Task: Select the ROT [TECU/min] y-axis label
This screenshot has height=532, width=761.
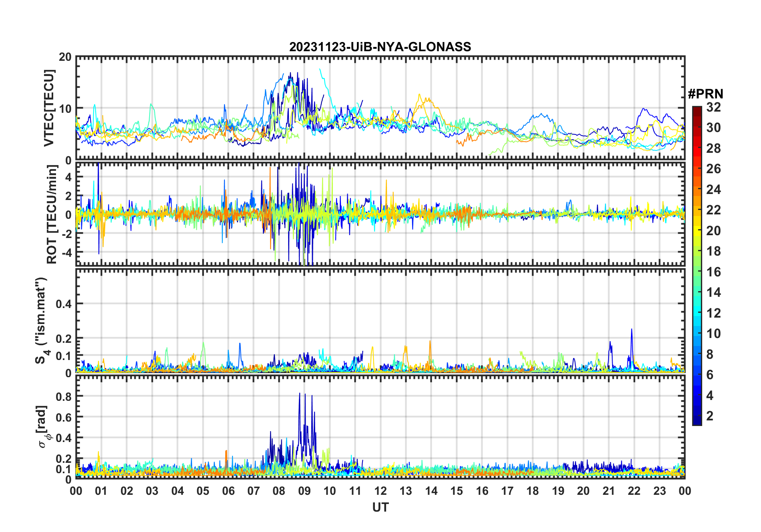Action: tap(52, 214)
